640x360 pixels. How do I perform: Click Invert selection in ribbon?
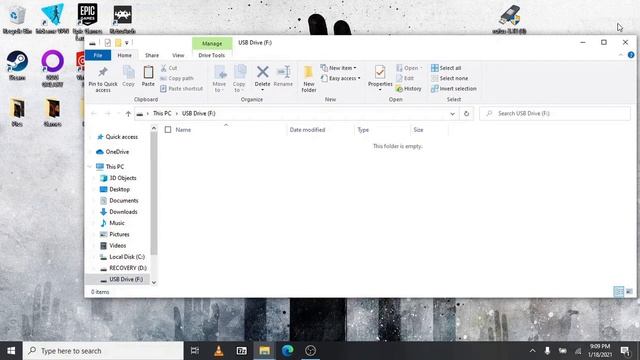point(454,89)
